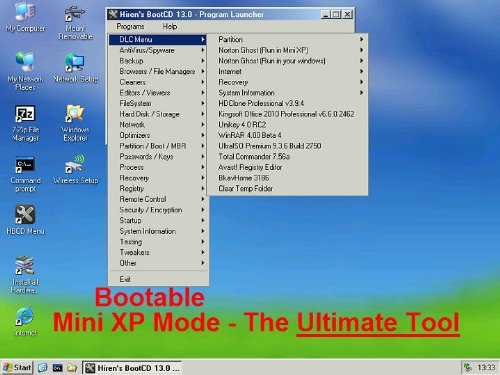Launch UltraISO Premium 9.3.6 Build 2750
The height and width of the screenshot is (375, 500).
(287, 146)
